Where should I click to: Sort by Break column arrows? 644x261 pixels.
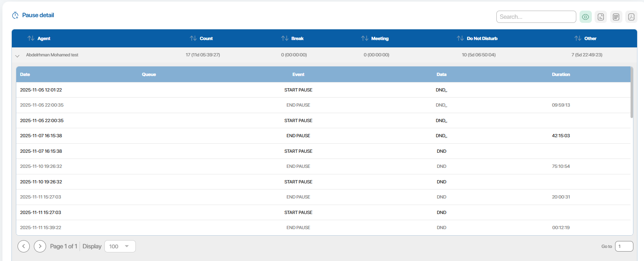[x=285, y=38]
